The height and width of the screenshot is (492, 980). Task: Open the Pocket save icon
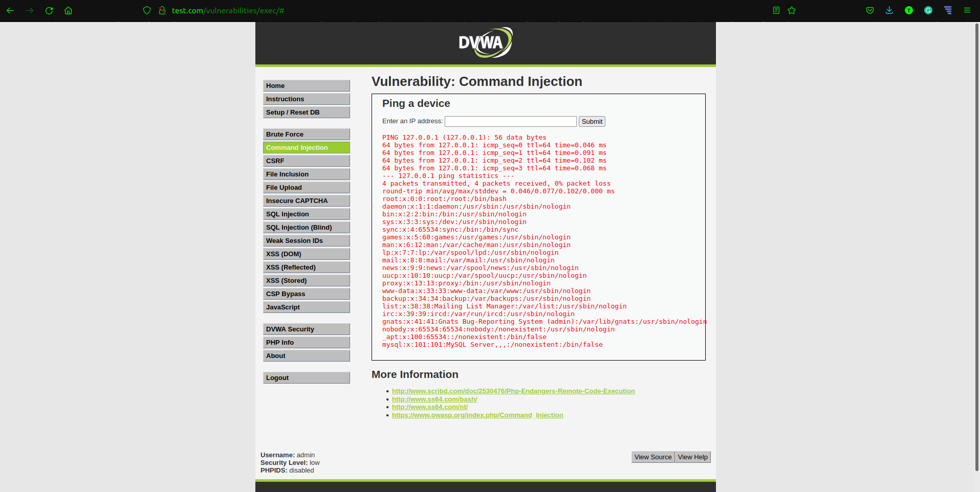tap(870, 10)
